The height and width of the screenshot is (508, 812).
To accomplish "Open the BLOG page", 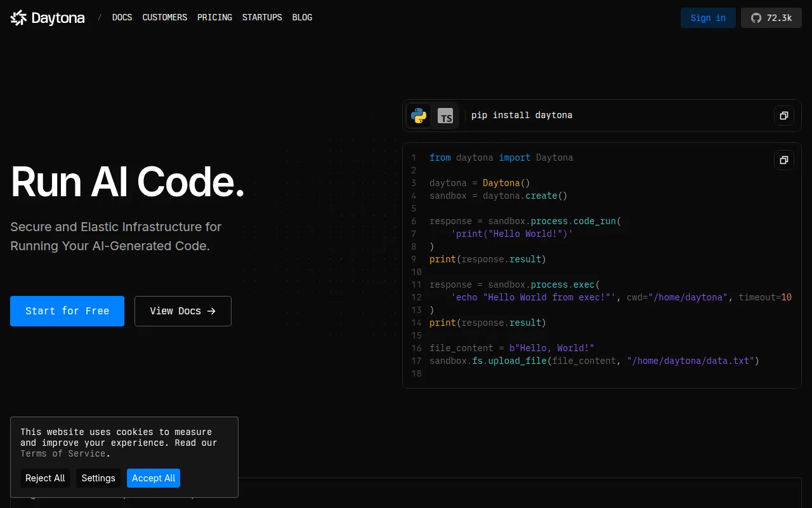I will 303,18.
